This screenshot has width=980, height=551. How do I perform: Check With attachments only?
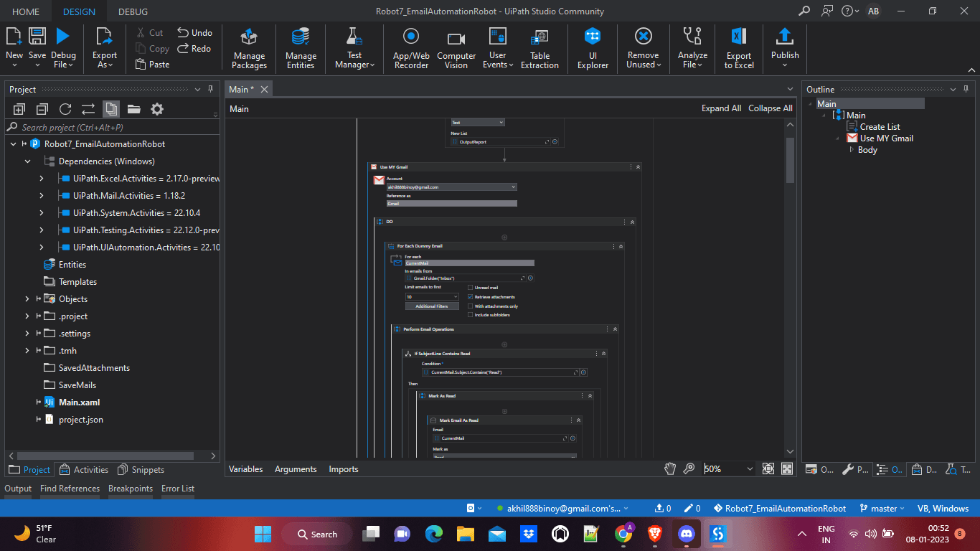pos(470,306)
